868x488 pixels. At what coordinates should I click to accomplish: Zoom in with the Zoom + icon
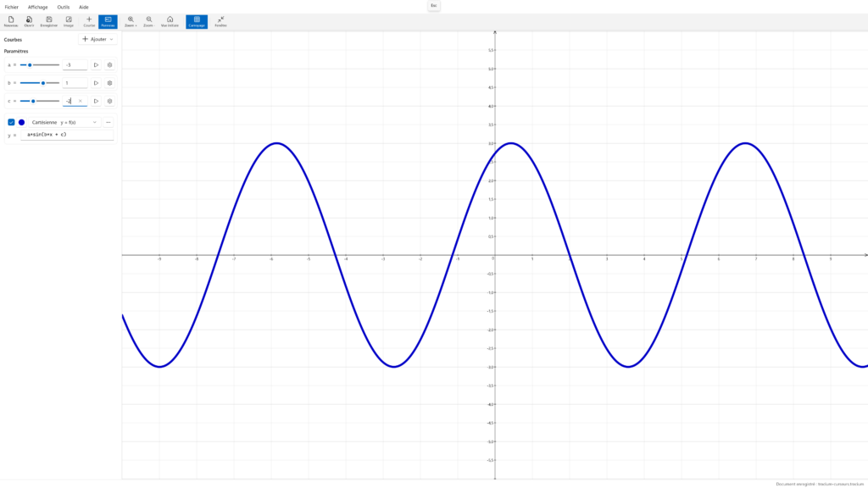131,21
